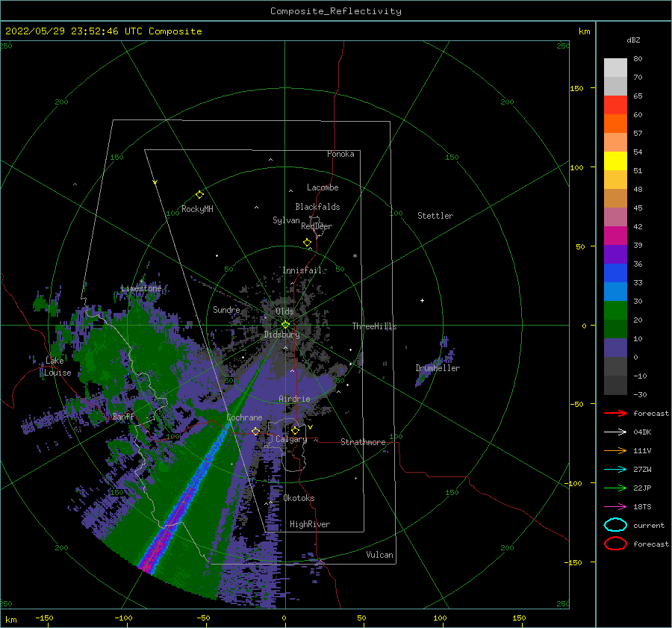The height and width of the screenshot is (628, 672).
Task: Click the Cochrane town label
Action: [244, 417]
